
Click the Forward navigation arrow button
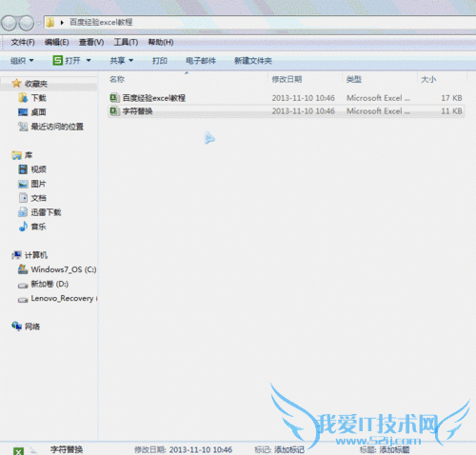click(x=26, y=23)
